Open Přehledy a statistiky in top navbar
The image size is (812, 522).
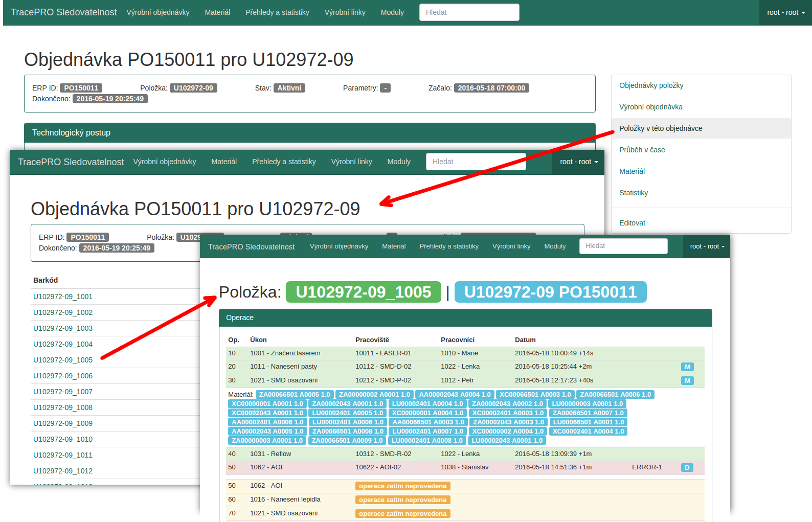(x=277, y=12)
